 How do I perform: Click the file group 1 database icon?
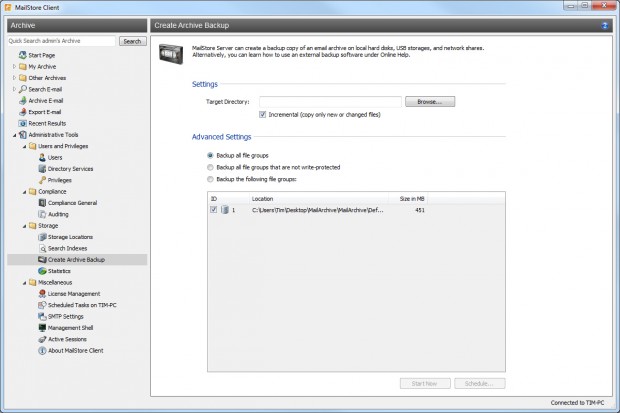click(x=225, y=210)
